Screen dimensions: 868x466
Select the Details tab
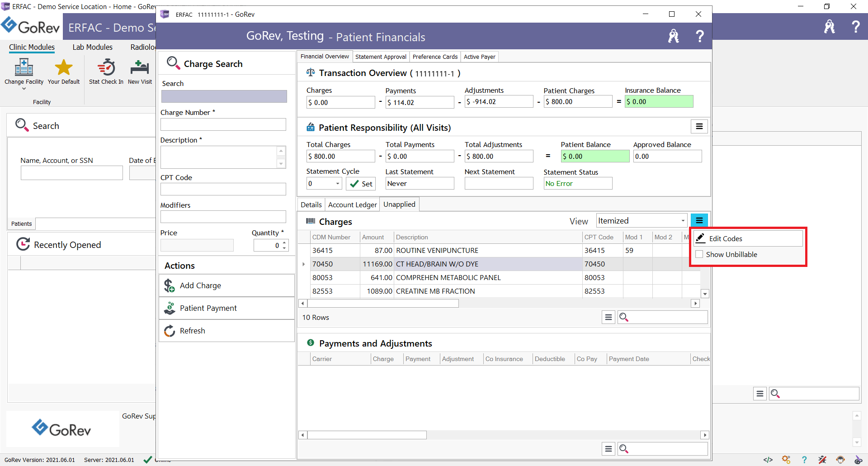311,204
